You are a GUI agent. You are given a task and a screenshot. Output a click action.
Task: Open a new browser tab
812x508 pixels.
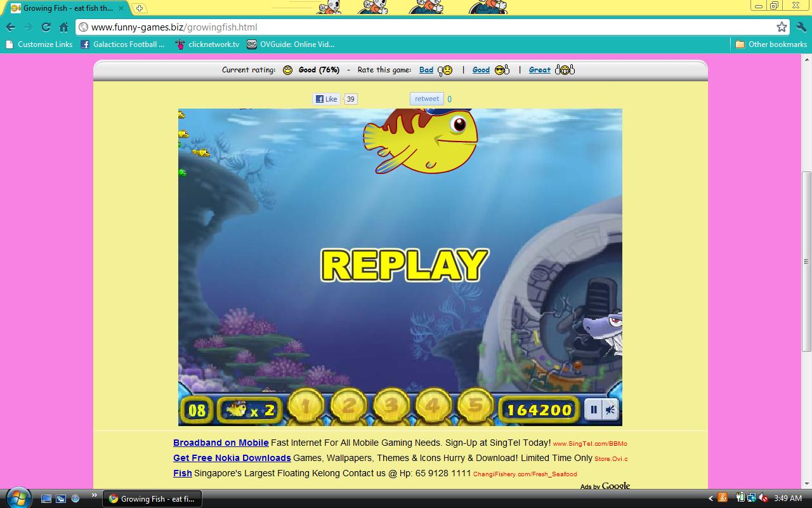click(140, 8)
